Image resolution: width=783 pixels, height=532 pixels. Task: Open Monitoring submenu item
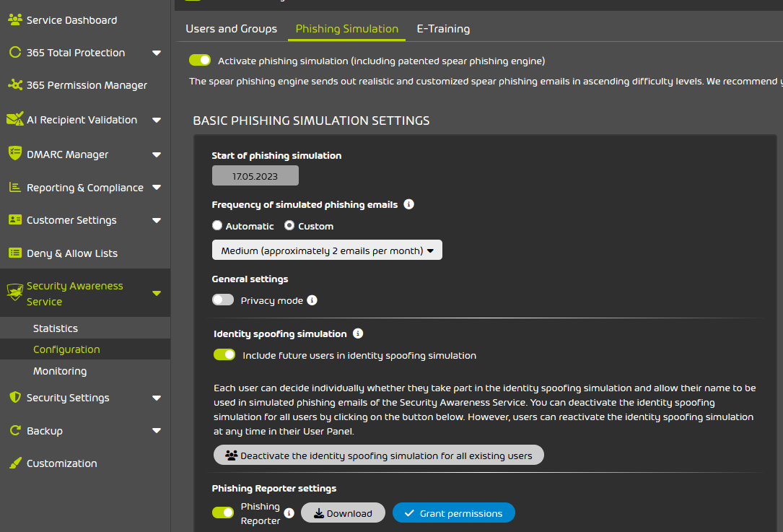(60, 370)
